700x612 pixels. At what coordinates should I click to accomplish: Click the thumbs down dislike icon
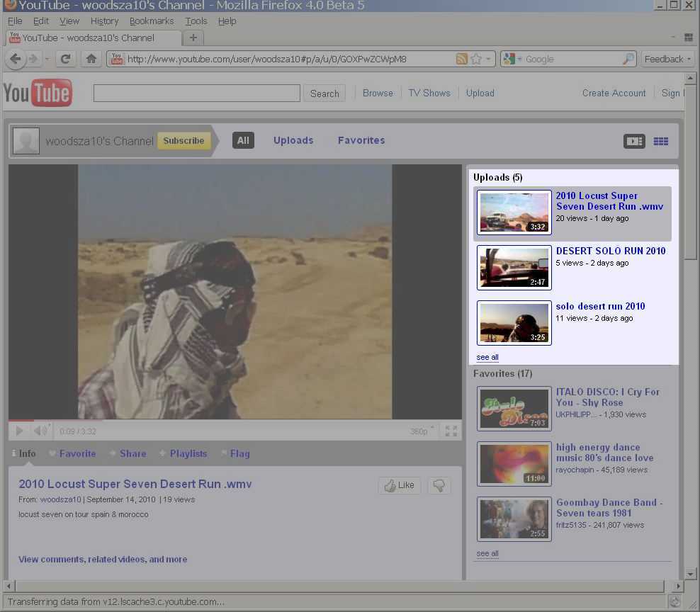(439, 485)
